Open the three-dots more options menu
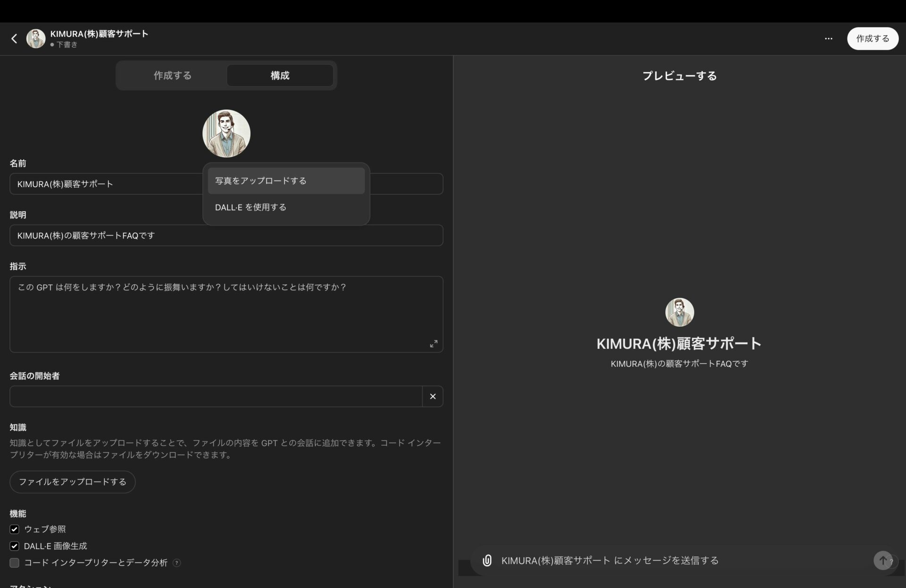 pyautogui.click(x=828, y=39)
